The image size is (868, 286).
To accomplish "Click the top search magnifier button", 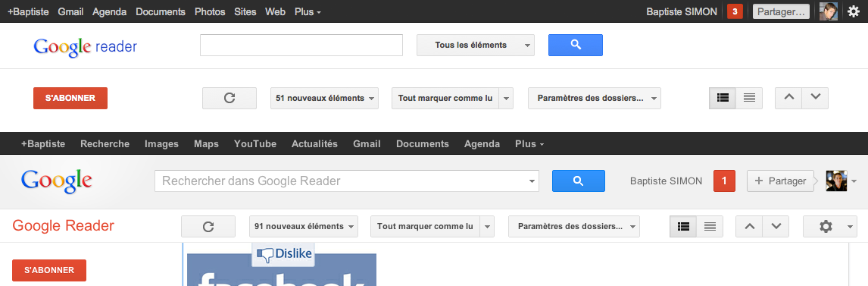I will (x=575, y=45).
